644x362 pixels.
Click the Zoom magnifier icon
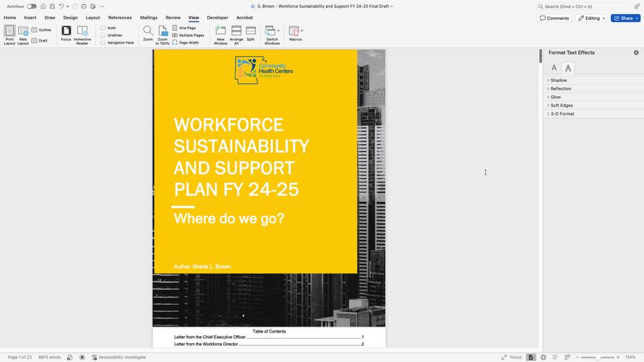[148, 31]
